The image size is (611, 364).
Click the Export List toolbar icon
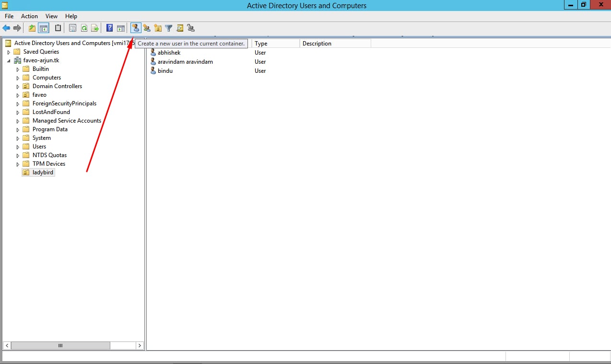(x=95, y=28)
